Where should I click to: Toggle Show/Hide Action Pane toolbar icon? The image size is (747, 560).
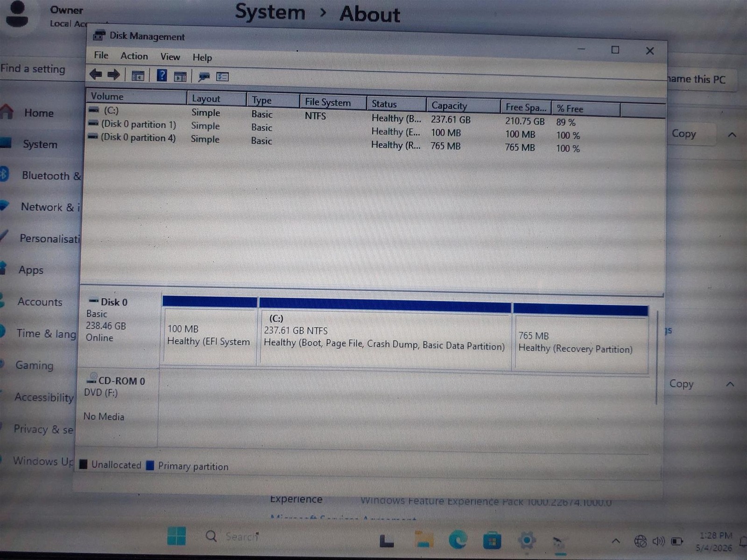180,76
